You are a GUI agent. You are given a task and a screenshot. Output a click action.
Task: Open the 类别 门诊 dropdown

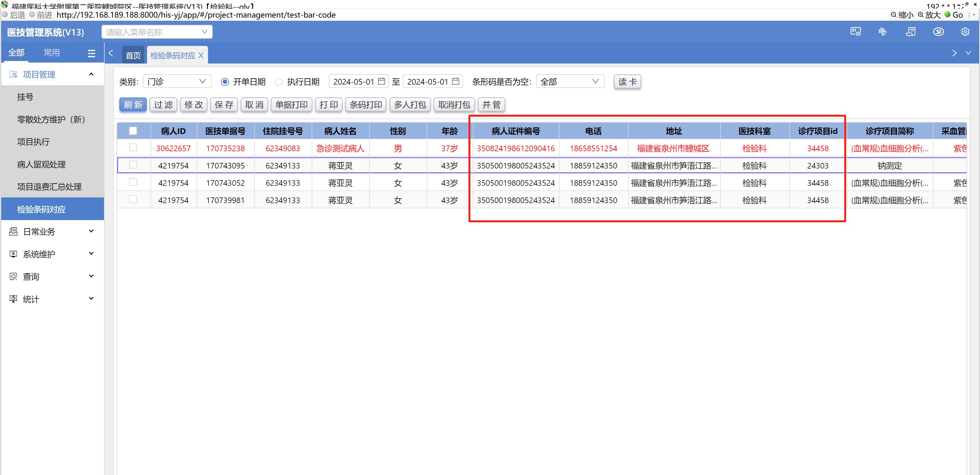[177, 81]
